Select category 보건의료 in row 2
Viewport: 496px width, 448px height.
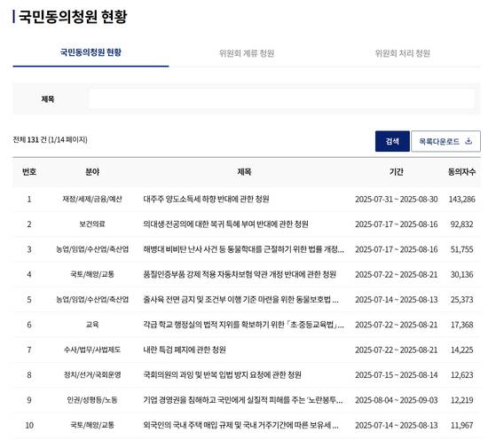[92, 224]
